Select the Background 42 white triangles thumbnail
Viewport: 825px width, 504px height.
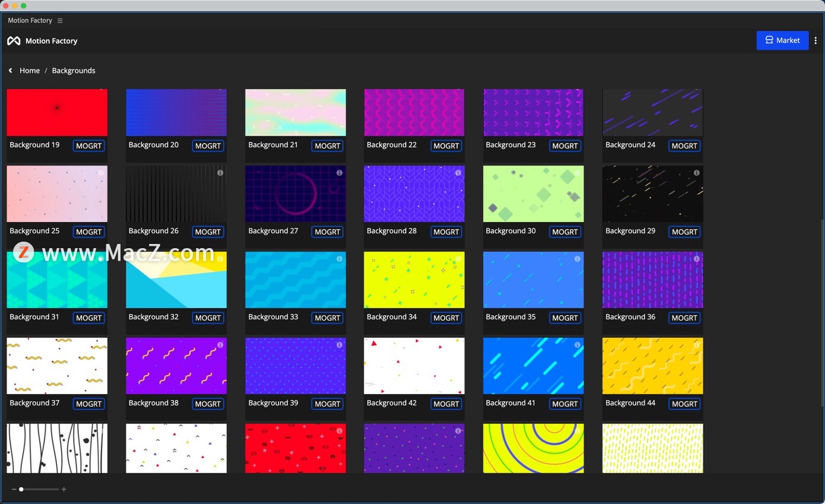(x=414, y=366)
